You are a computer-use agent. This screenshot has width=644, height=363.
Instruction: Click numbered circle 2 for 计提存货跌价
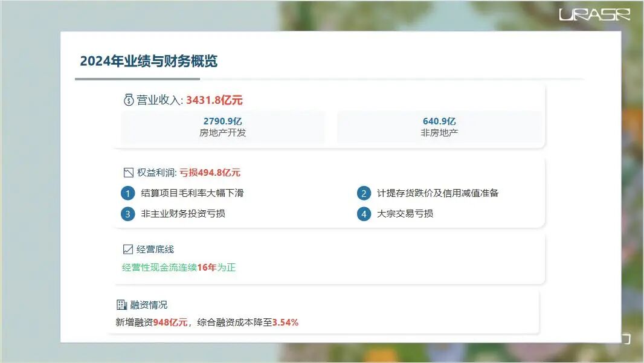coord(364,193)
